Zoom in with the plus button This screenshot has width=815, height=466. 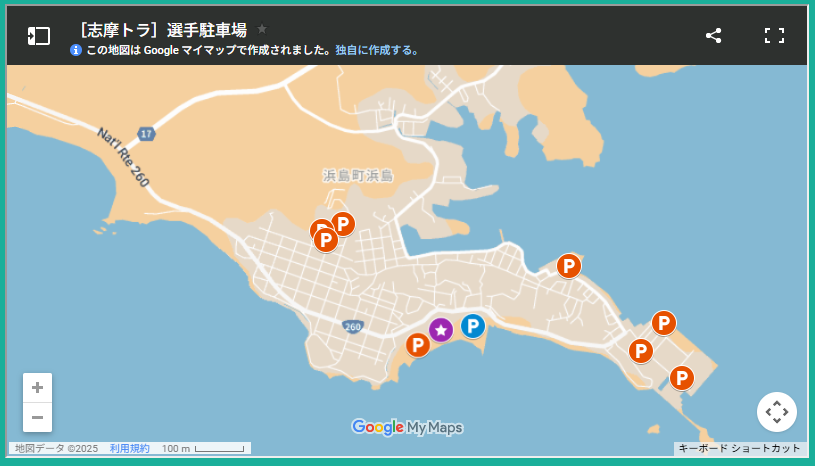point(37,388)
